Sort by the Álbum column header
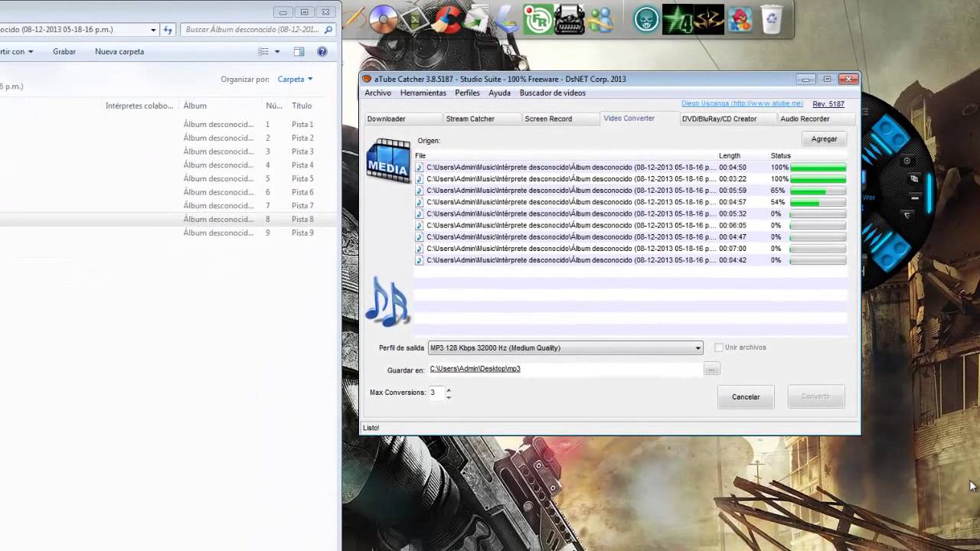This screenshot has height=551, width=980. click(194, 106)
